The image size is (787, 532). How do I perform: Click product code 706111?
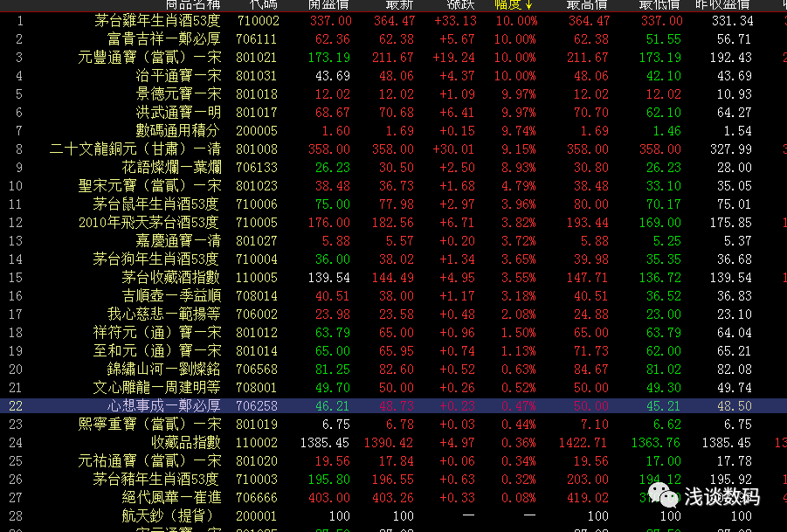point(257,39)
